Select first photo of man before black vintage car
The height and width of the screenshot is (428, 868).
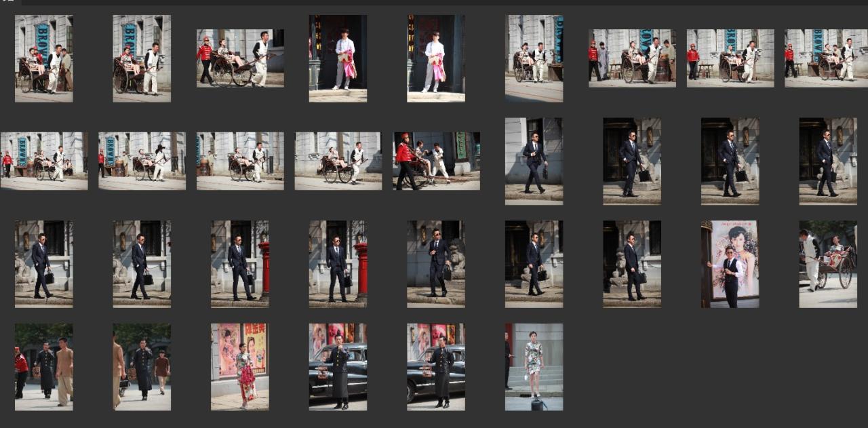(x=338, y=366)
